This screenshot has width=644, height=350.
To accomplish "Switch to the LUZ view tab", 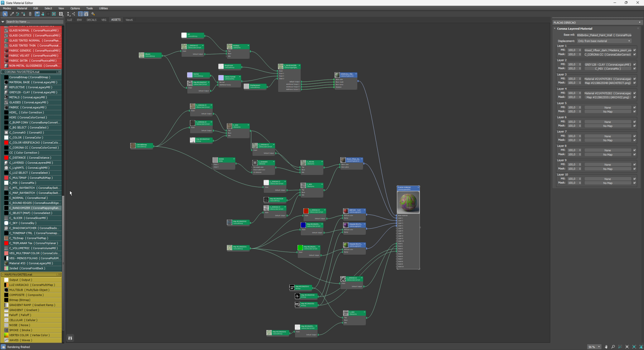I will (70, 20).
